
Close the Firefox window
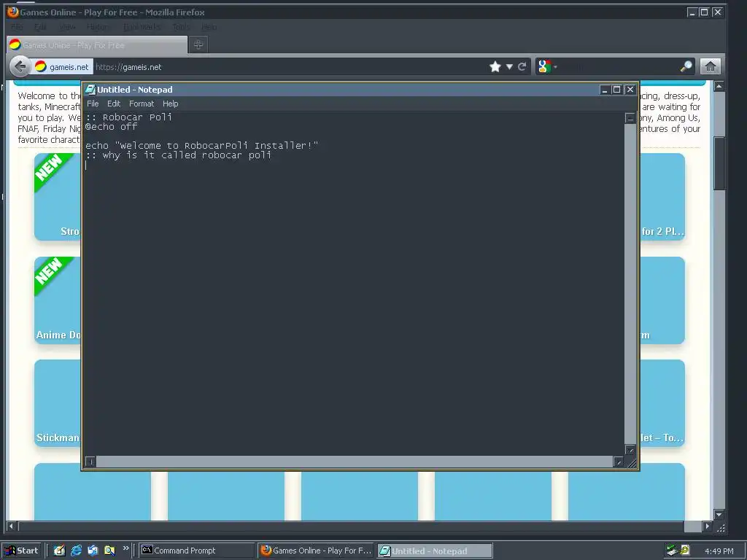[717, 12]
